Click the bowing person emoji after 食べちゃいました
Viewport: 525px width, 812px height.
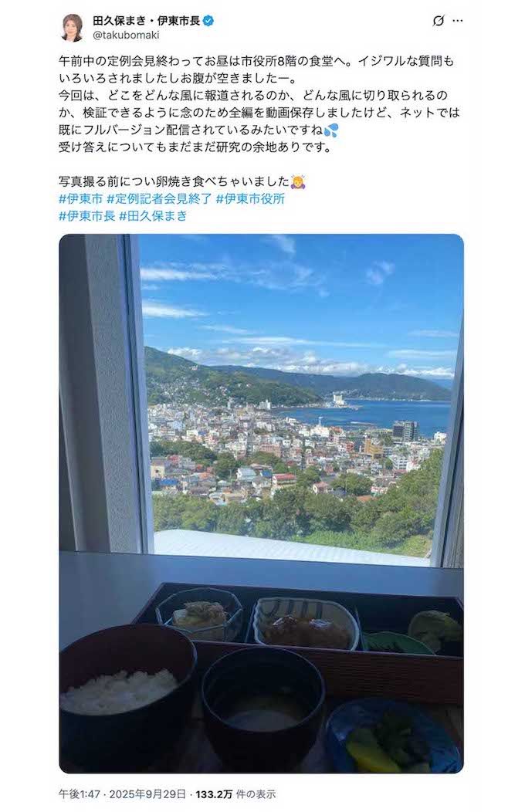coord(299,181)
